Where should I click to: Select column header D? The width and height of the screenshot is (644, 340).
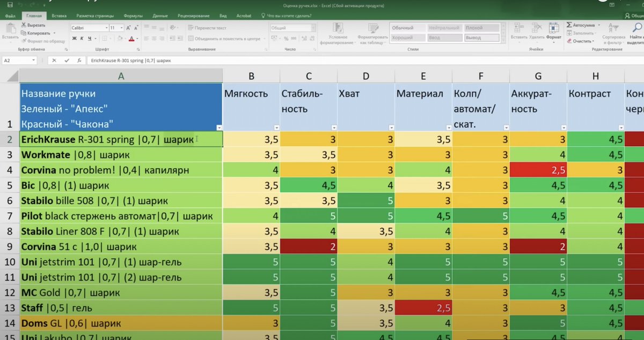366,76
